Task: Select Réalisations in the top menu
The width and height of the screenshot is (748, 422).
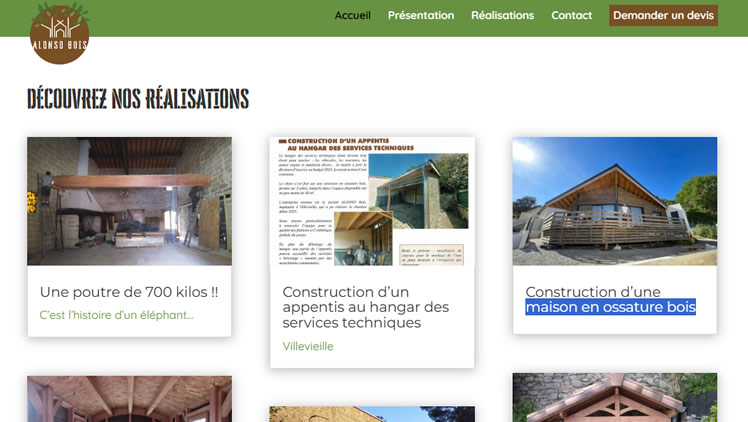Action: click(502, 15)
